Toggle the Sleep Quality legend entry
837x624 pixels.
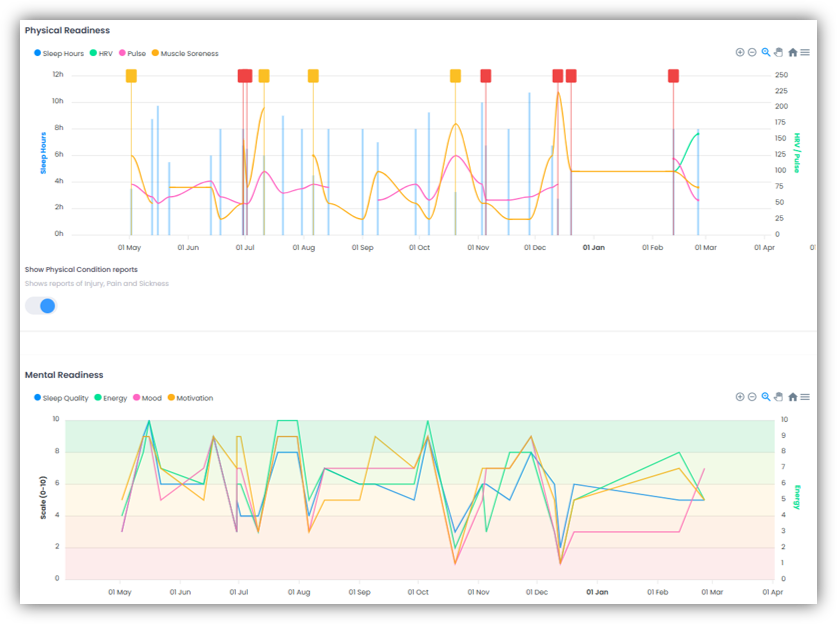click(x=66, y=398)
